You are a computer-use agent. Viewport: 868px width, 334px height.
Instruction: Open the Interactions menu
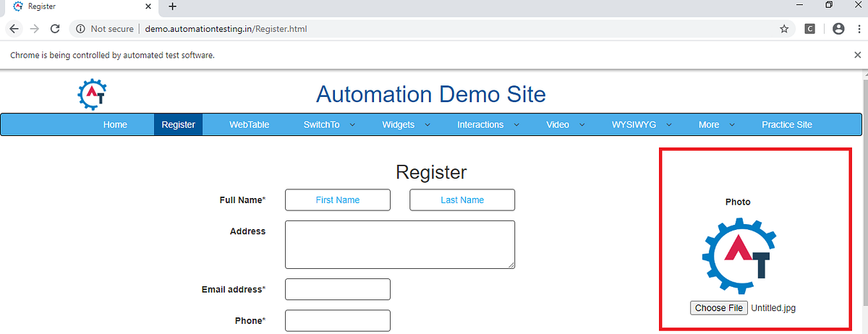[x=480, y=124]
